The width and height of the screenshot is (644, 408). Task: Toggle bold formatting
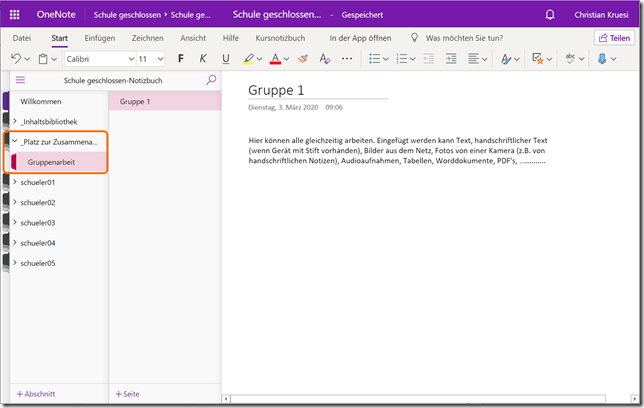click(x=181, y=59)
